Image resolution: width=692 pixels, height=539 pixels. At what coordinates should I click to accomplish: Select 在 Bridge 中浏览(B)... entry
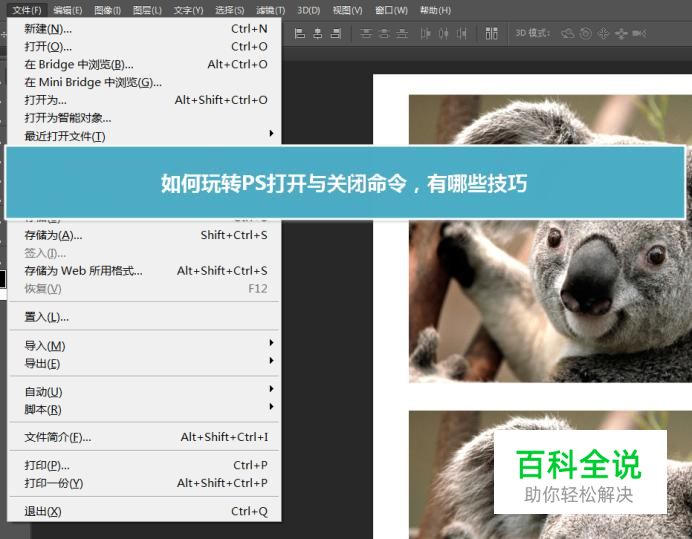[144, 64]
